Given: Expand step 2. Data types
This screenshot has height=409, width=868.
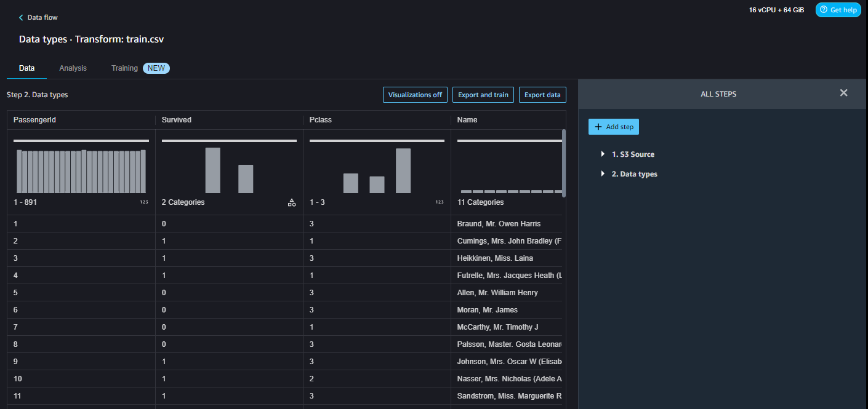Looking at the screenshot, I should pyautogui.click(x=603, y=173).
